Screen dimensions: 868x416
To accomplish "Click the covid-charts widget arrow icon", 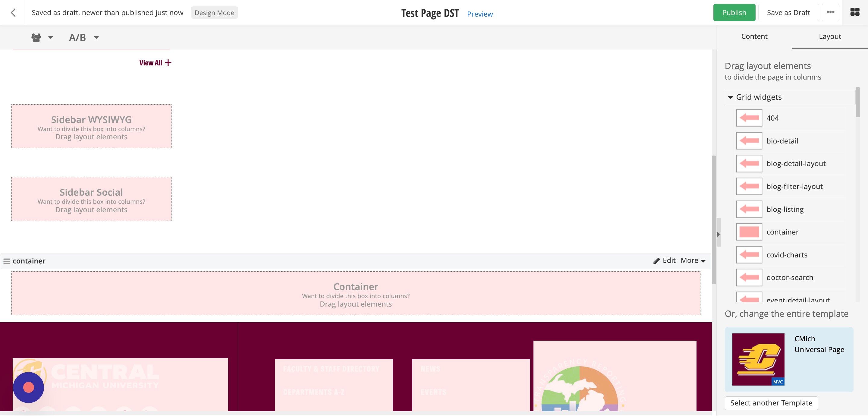I will pyautogui.click(x=749, y=255).
